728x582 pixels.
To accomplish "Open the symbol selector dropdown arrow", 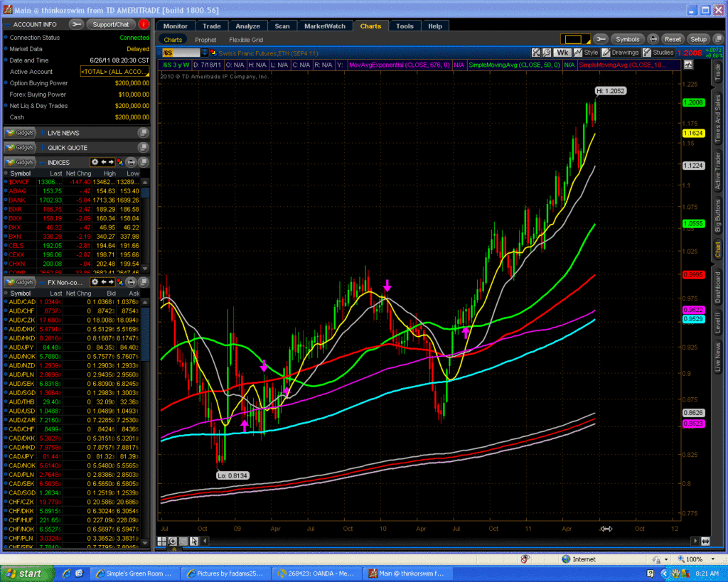I will tap(205, 53).
